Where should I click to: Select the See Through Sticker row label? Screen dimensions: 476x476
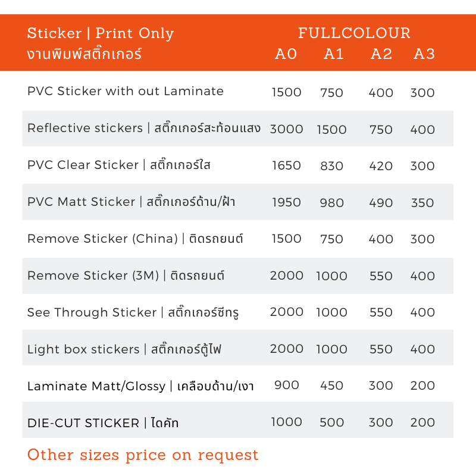pos(133,312)
